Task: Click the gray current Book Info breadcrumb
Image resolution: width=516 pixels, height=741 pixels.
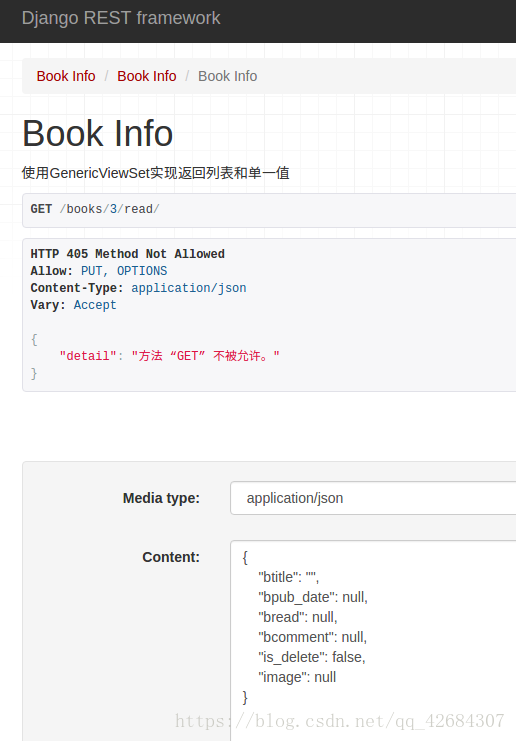Action: [x=227, y=76]
